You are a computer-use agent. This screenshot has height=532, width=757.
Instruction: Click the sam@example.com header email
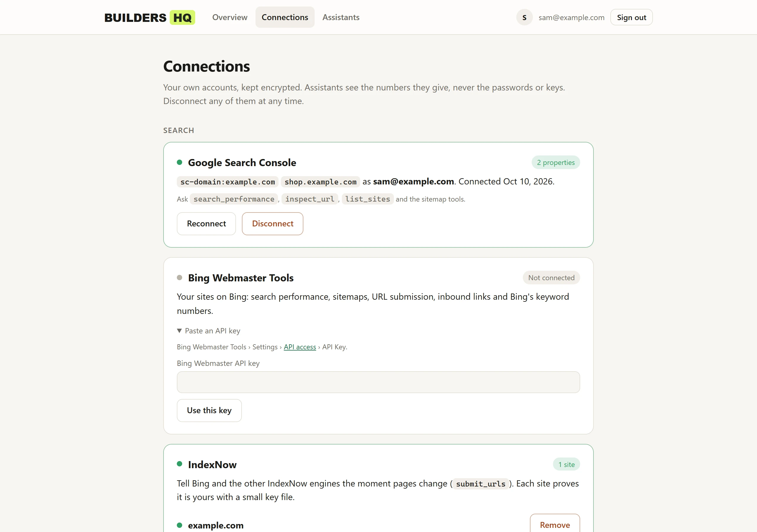click(571, 17)
